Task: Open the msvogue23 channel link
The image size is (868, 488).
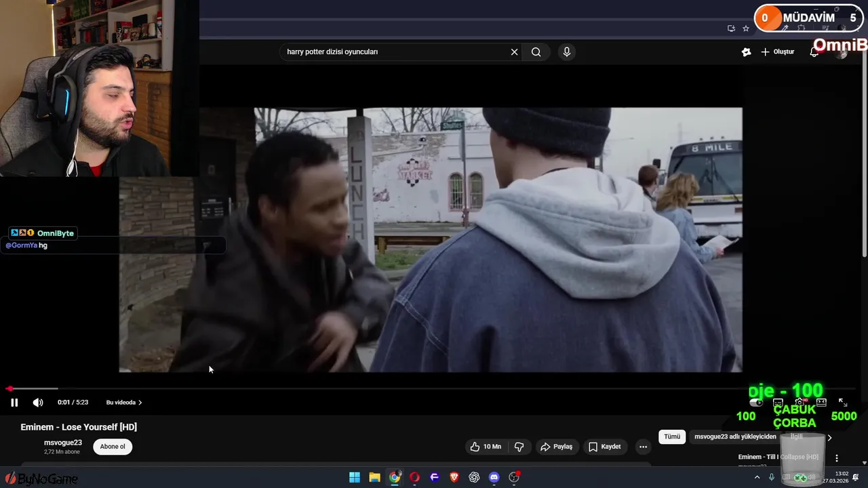Action: (63, 443)
